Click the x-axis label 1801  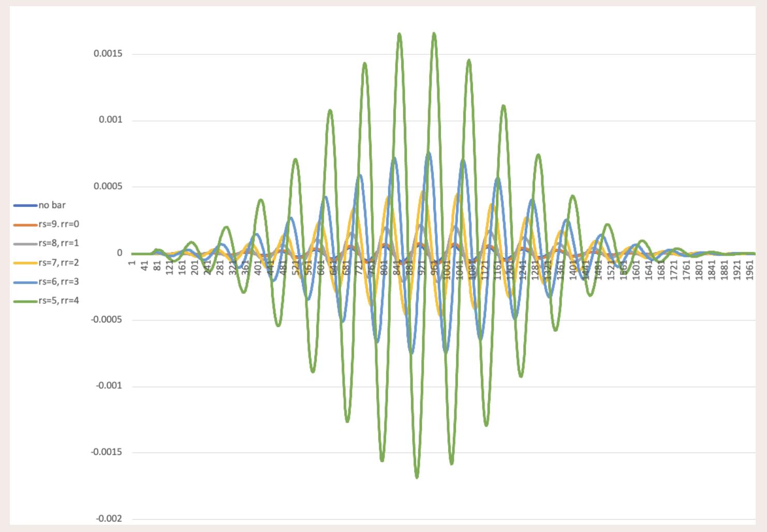coord(699,269)
